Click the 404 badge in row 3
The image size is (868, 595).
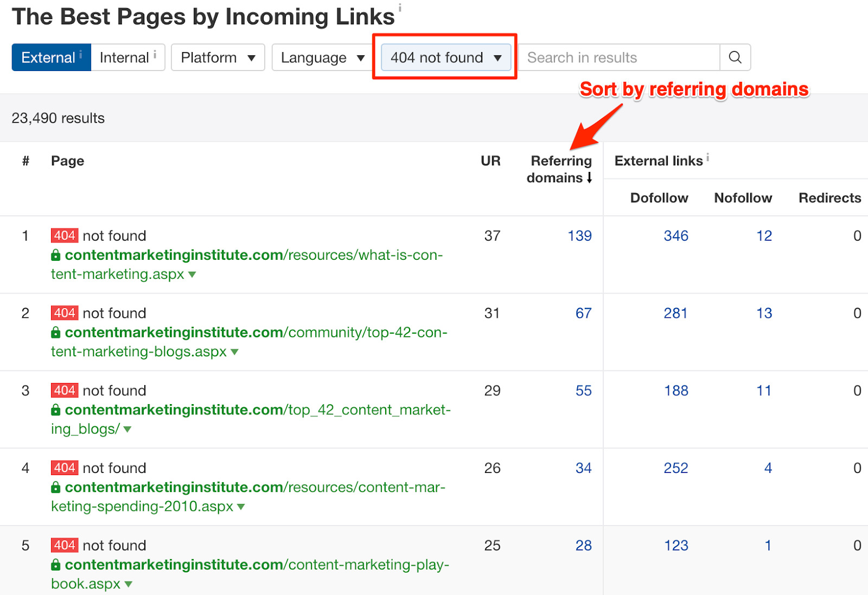65,391
